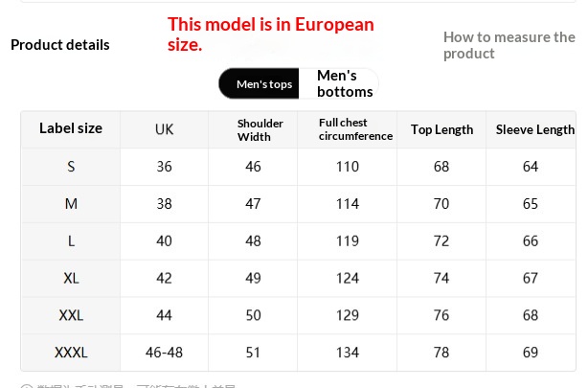This screenshot has width=588, height=388.
Task: Click the red European size notice
Action: [x=271, y=34]
